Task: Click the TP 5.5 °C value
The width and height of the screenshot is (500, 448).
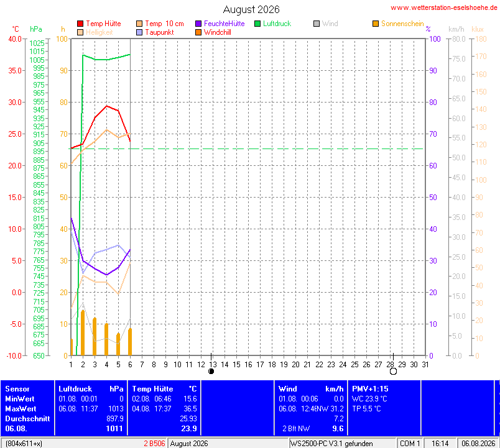Action: pos(366,408)
